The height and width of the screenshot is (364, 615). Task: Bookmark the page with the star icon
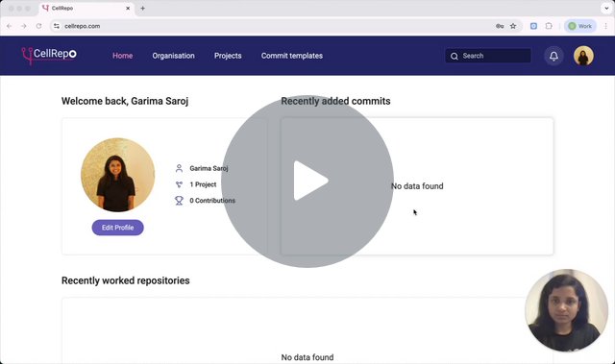[513, 26]
